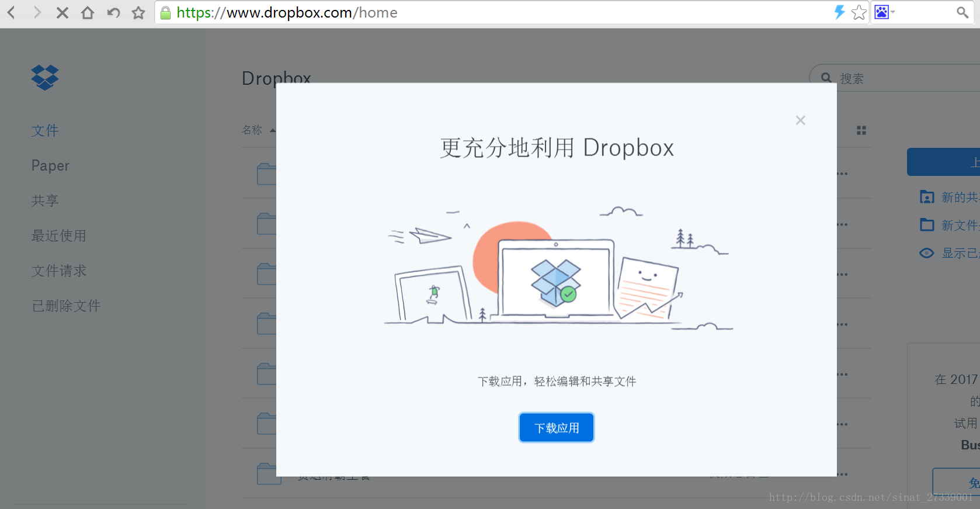Click the text 下载应用，轻松编辑和共享文件
Screen dimensions: 980x509
pyautogui.click(x=557, y=382)
